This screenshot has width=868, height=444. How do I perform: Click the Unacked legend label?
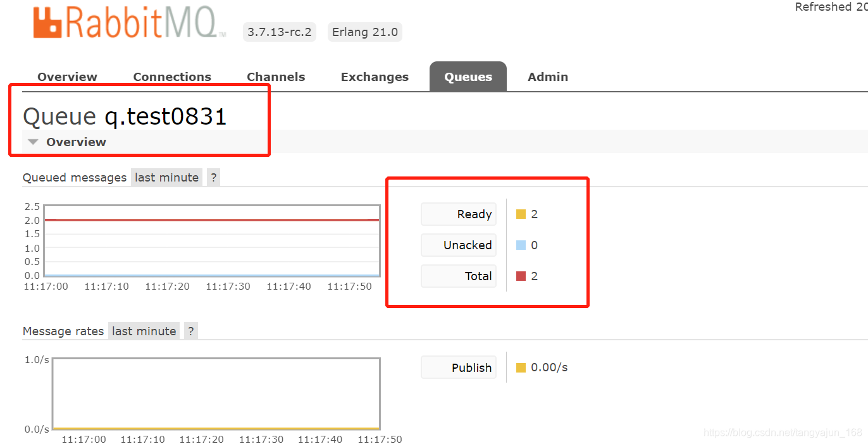[x=459, y=245]
